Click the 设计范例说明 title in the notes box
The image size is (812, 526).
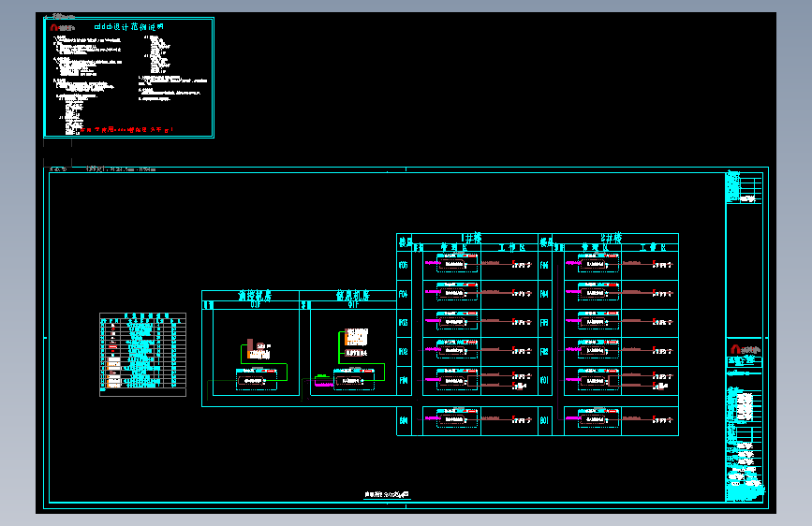coord(129,26)
